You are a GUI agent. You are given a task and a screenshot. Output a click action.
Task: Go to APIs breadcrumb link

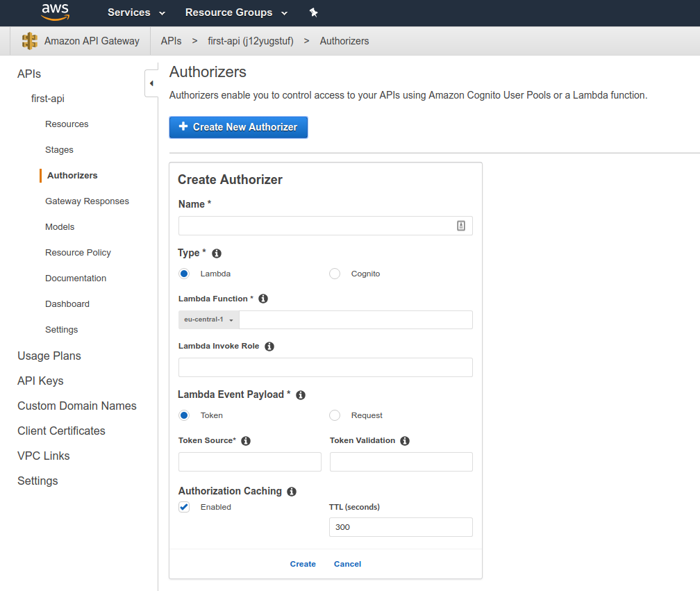click(171, 41)
